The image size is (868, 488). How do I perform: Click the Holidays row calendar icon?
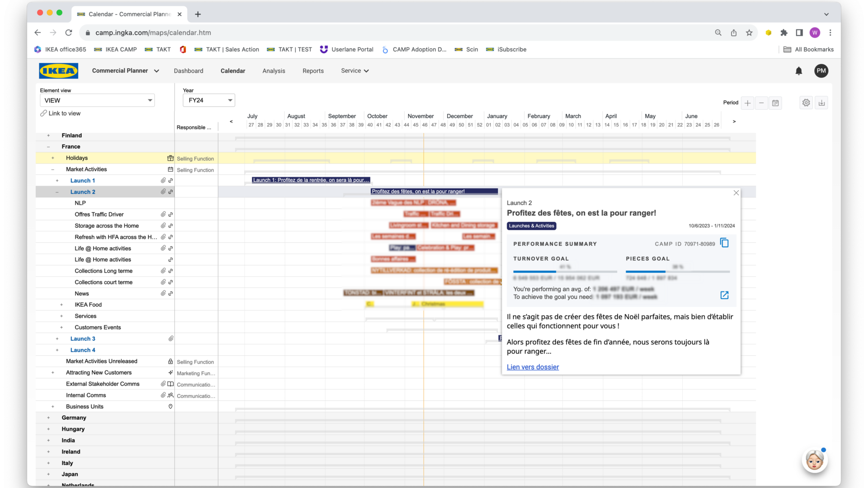pos(170,158)
